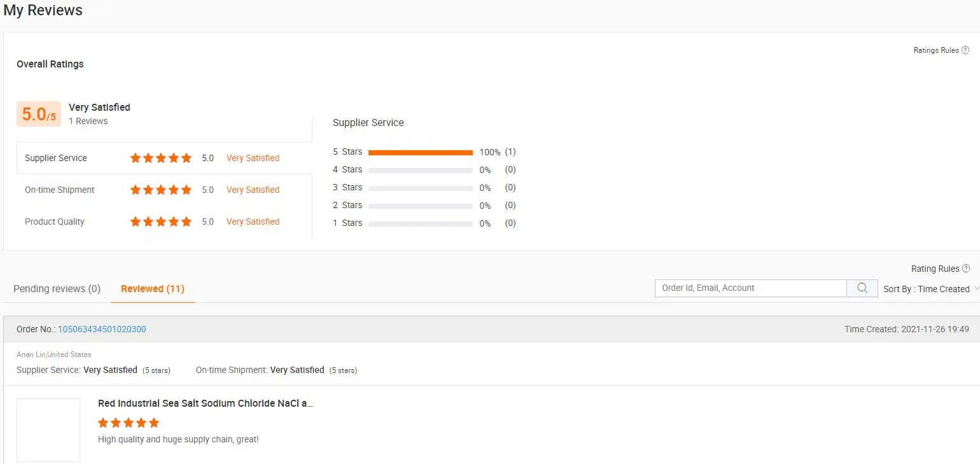Focus the Order Id, Email, Account search field

coord(750,288)
